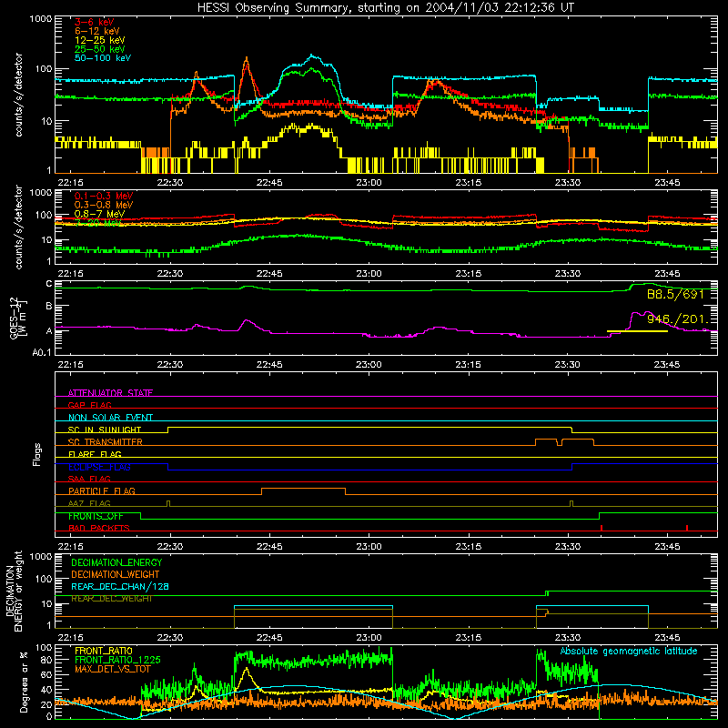This screenshot has height=728, width=728.
Task: Click the 0.1-0.3 MeV legend label
Action: pos(104,196)
